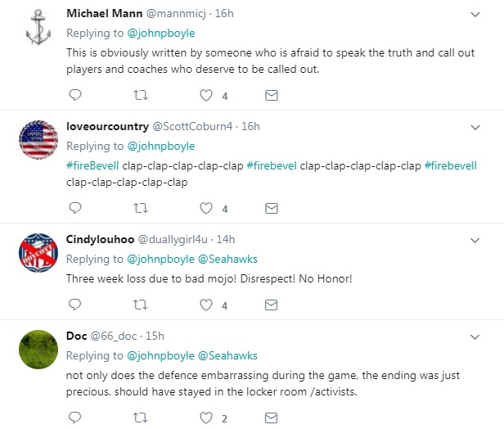The image size is (504, 429).
Task: Like loveourcountry's tweet
Action: pos(206,208)
